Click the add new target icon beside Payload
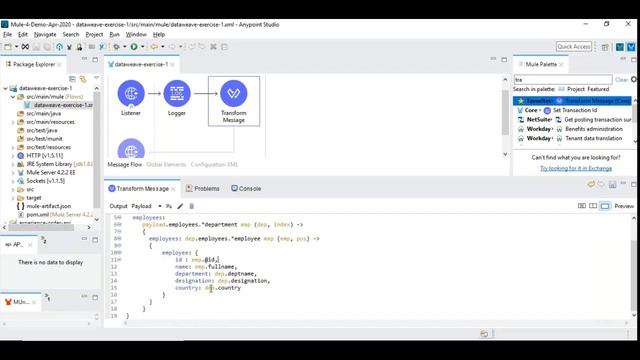This screenshot has width=640, height=360. (169, 206)
